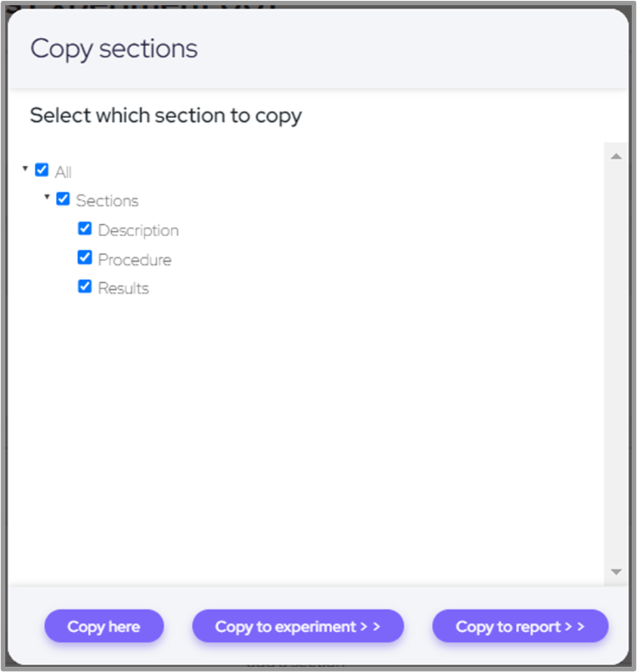Choose Copy to report button
This screenshot has width=637, height=672.
pos(520,627)
